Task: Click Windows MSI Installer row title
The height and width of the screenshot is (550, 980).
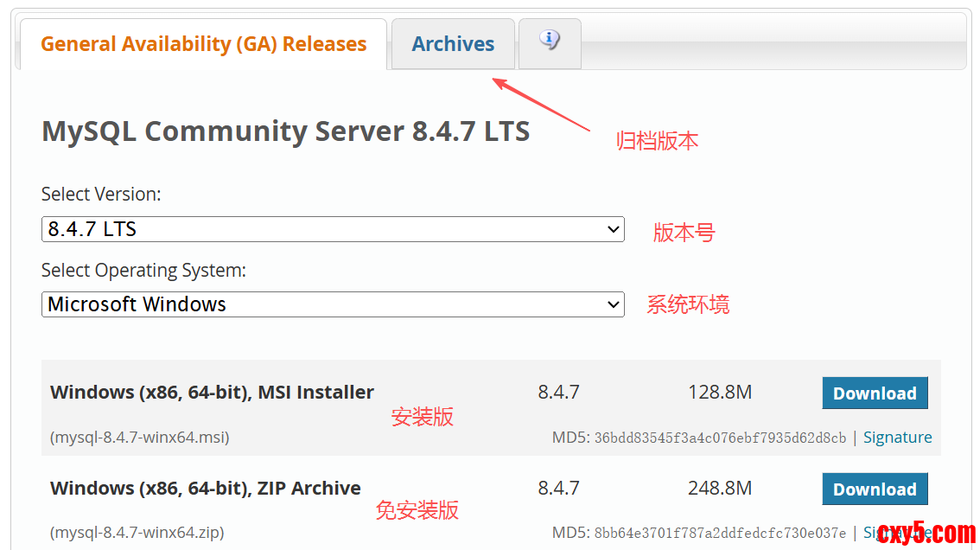Action: click(x=212, y=393)
